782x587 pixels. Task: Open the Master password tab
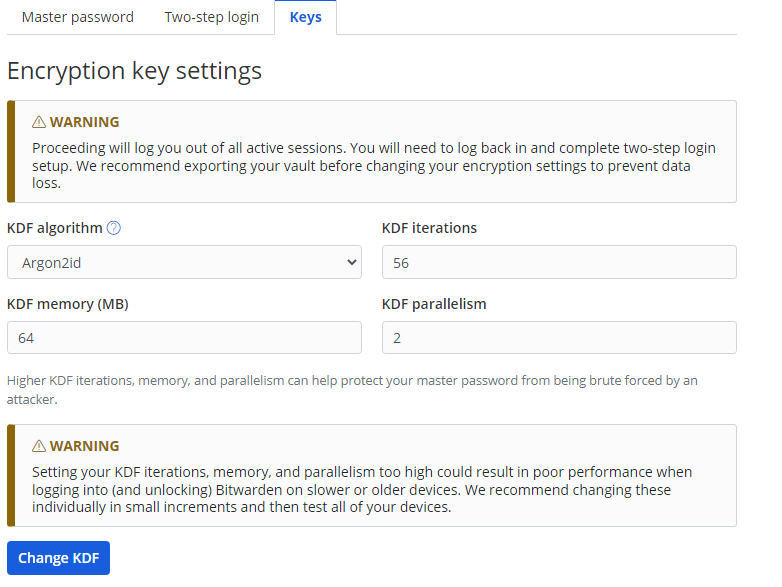point(77,17)
